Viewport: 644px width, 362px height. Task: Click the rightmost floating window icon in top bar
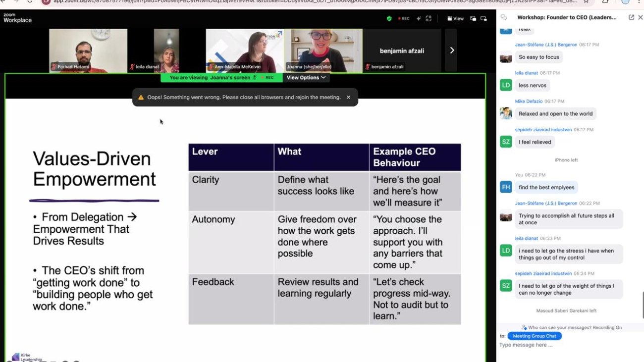483,18
